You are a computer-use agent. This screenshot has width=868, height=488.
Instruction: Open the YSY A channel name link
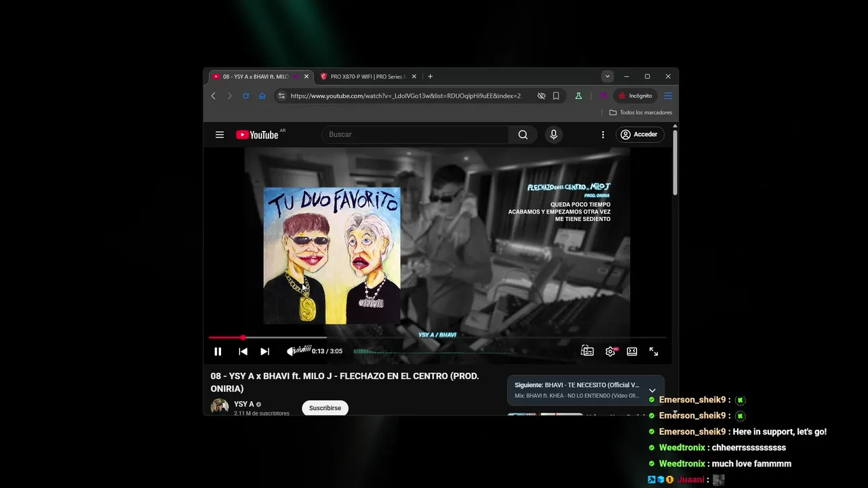(244, 404)
